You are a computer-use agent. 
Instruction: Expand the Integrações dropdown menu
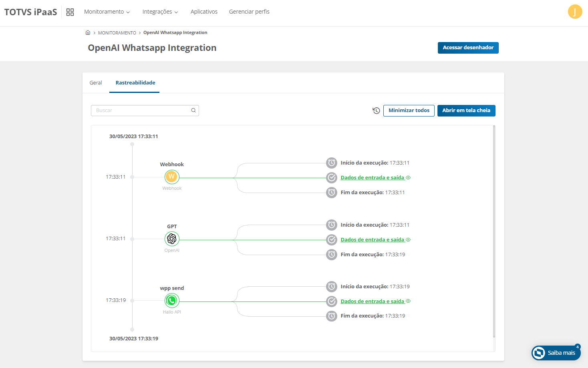click(x=160, y=12)
